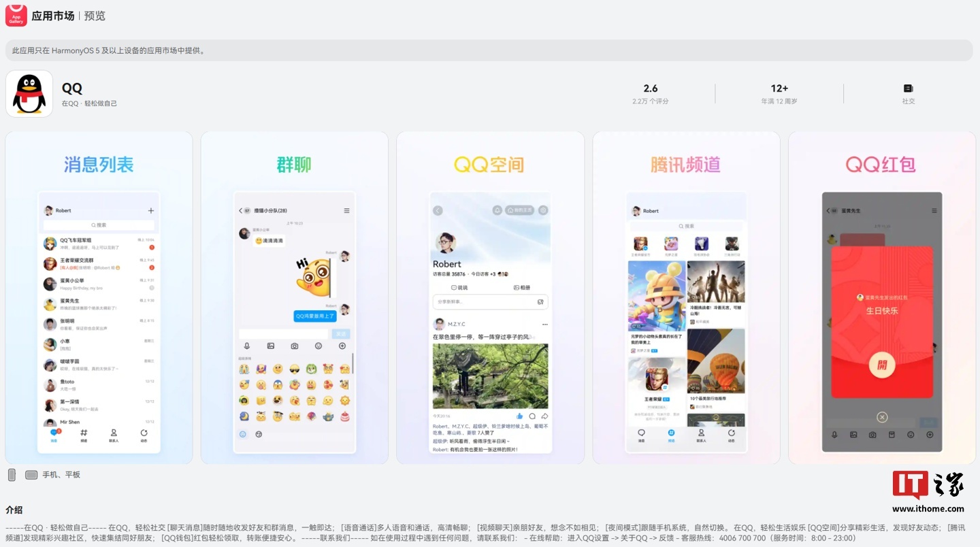
Task: Select the sunglasses emoji swatch in the emoji panel
Action: pos(294,369)
